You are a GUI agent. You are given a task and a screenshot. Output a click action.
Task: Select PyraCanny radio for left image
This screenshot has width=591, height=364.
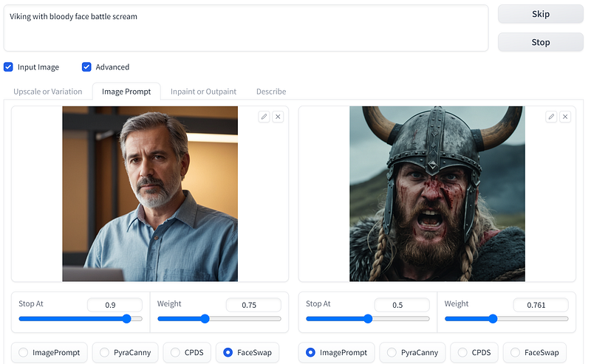[104, 352]
